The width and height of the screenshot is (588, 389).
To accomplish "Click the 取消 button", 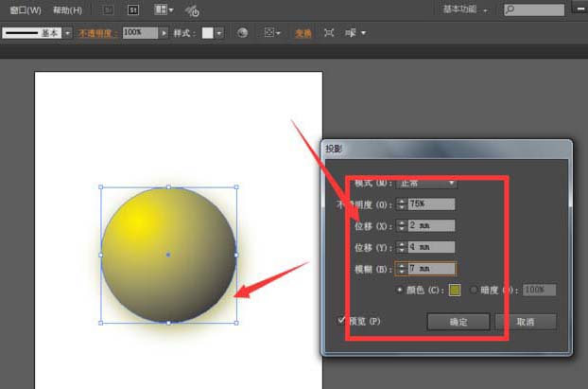I will [526, 322].
